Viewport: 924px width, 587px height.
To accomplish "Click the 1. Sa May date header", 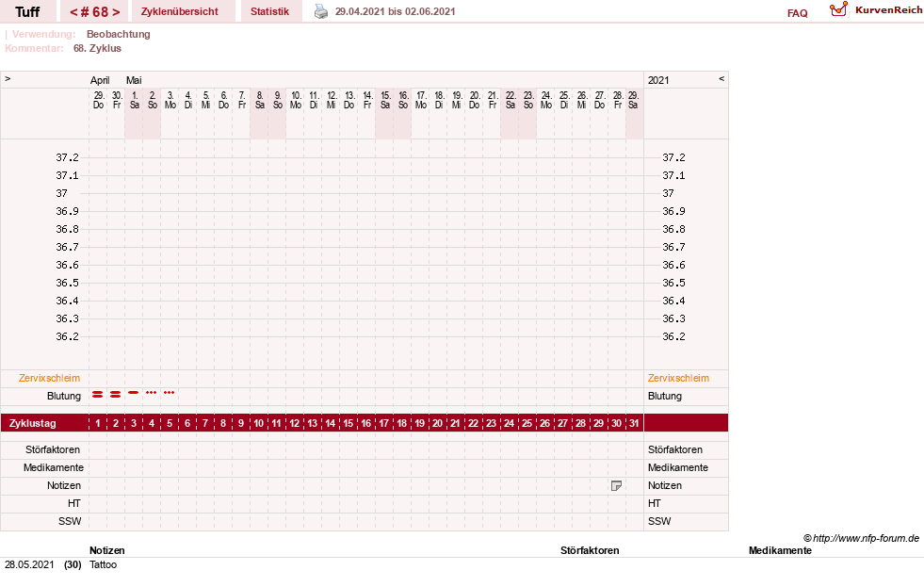I will 135,100.
